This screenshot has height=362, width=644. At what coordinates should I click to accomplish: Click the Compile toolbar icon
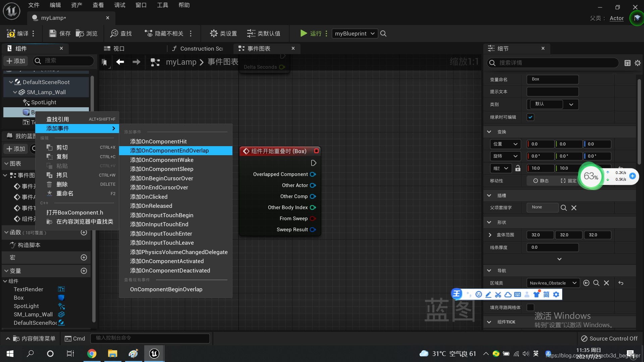tap(11, 34)
